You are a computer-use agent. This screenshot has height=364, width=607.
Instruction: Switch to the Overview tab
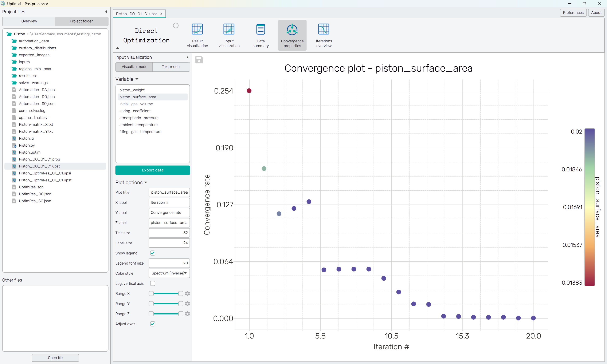coord(29,21)
